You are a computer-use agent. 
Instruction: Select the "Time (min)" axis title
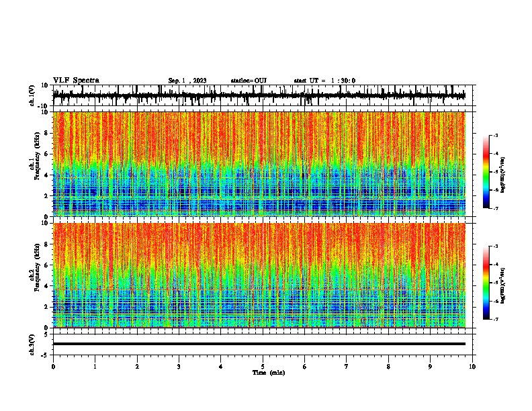coord(269,373)
